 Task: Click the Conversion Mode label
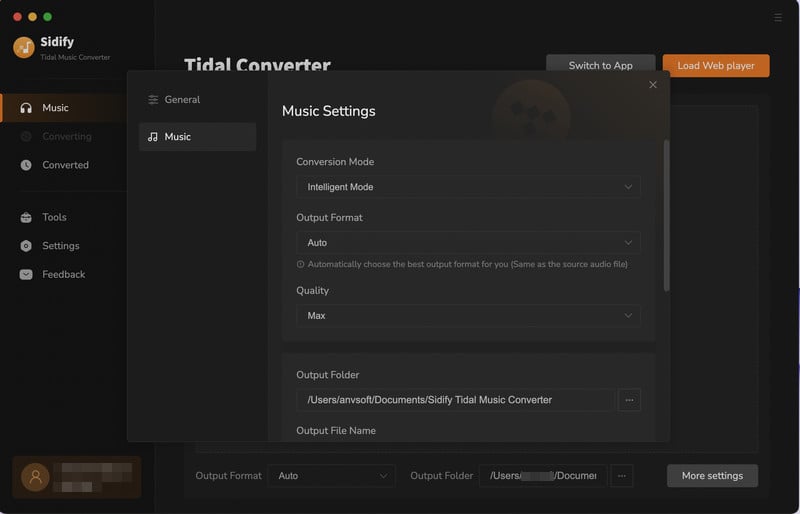point(335,162)
